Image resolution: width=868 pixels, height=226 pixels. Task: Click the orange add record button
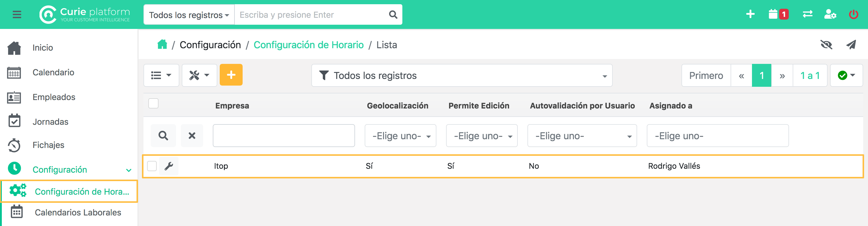231,75
